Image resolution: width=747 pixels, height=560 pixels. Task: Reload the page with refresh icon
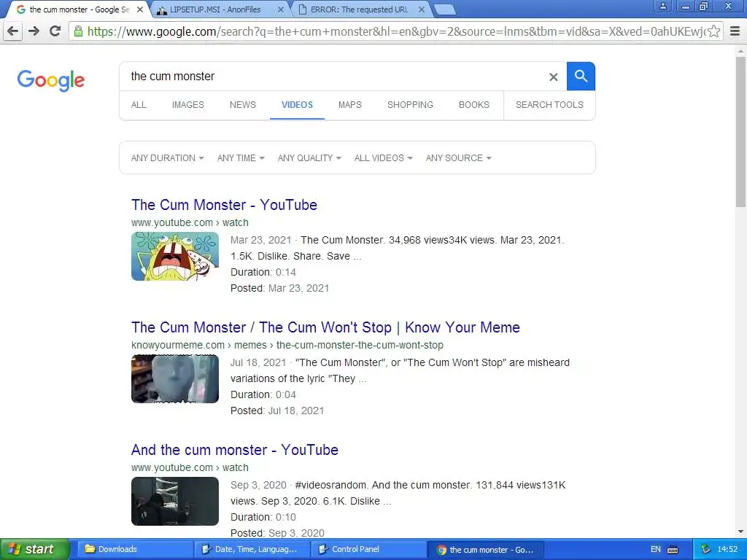point(55,31)
